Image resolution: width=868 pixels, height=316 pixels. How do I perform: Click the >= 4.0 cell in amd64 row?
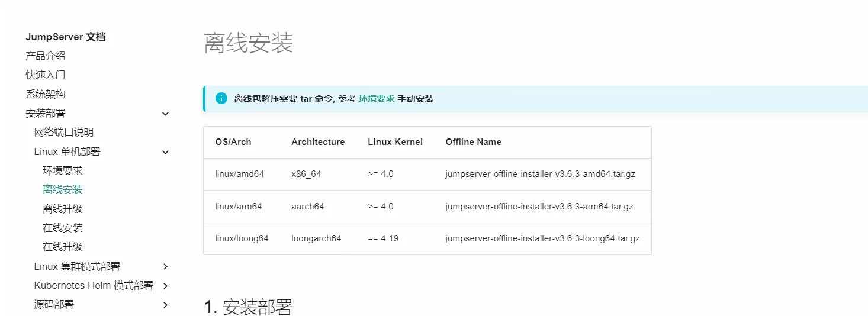pos(381,175)
